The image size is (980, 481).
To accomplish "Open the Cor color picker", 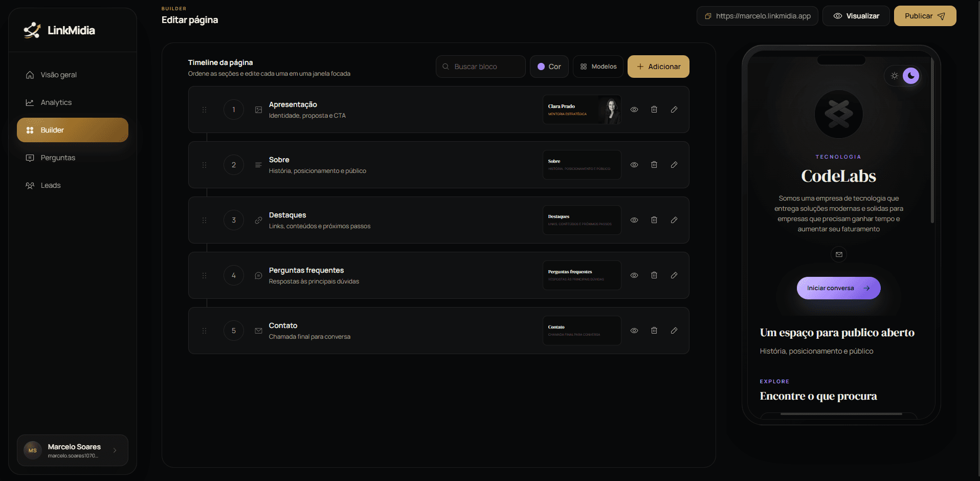I will pyautogui.click(x=549, y=67).
